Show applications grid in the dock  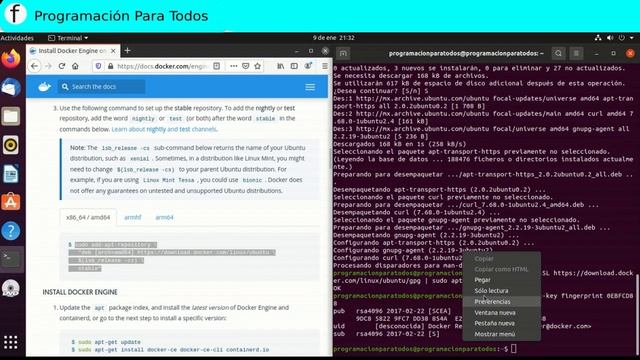[x=11, y=342]
